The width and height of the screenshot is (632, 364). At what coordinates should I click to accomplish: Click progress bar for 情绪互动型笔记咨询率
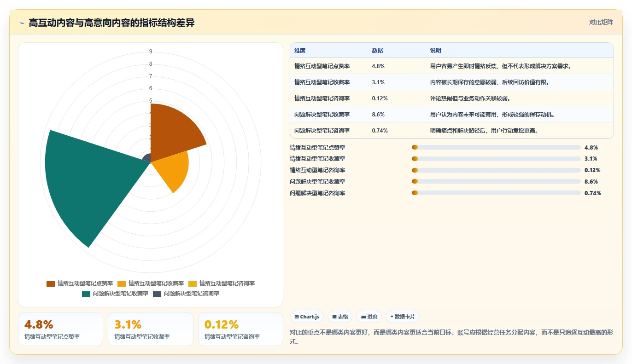pos(496,170)
